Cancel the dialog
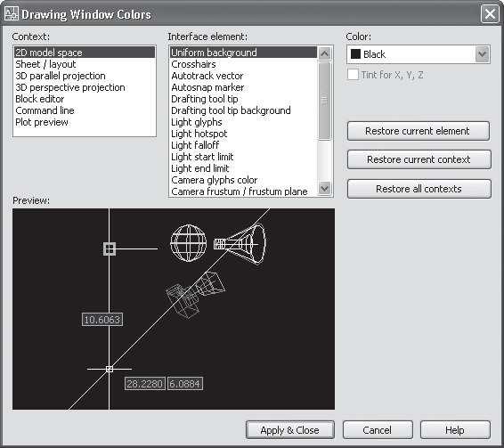 [x=378, y=430]
